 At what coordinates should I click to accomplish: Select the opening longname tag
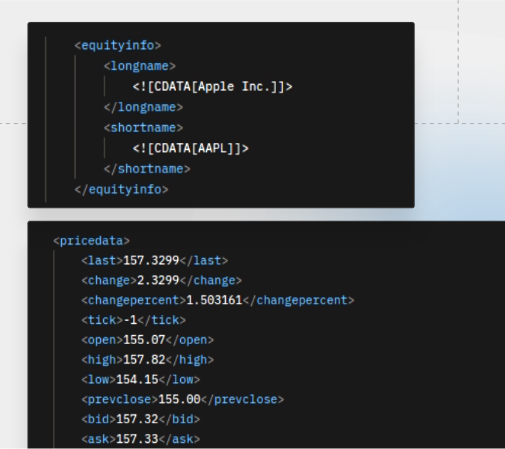(x=140, y=66)
